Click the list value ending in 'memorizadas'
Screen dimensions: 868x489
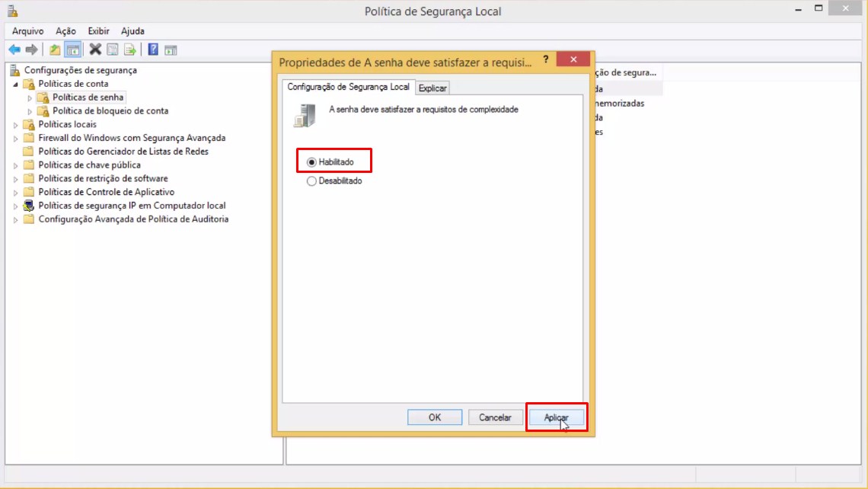point(620,104)
